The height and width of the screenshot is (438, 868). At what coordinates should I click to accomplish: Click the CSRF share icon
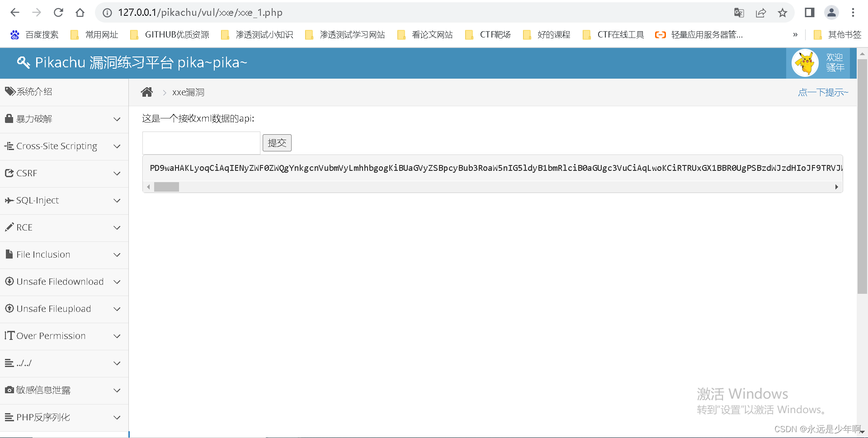coord(9,173)
